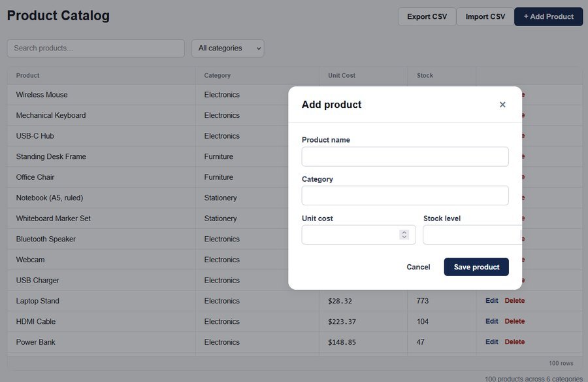
Task: Edit the Laptop Stand row
Action: pos(491,301)
